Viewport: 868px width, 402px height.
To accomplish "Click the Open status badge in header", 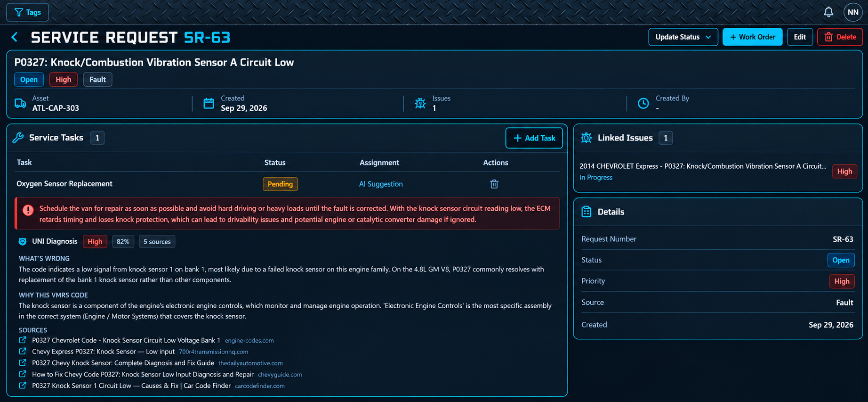I will click(29, 80).
